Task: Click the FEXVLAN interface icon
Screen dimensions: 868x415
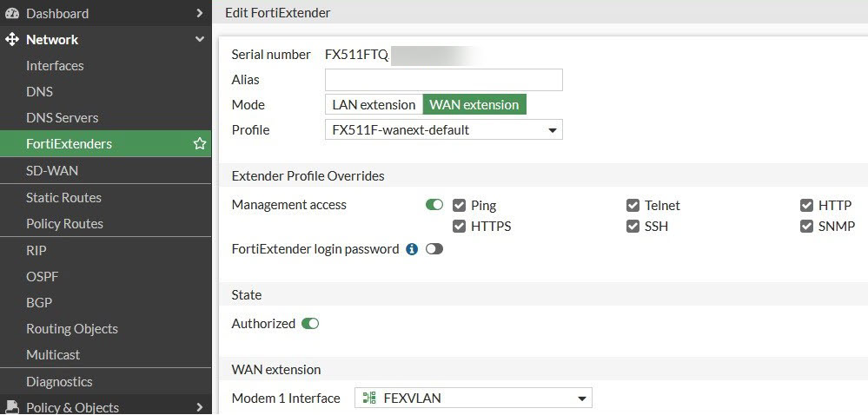Action: (368, 399)
